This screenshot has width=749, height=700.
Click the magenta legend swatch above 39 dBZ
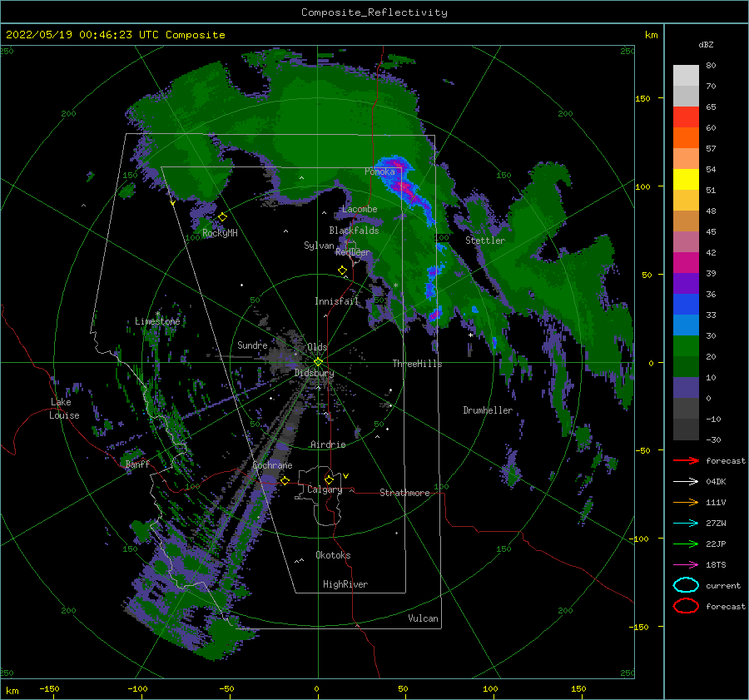(686, 263)
